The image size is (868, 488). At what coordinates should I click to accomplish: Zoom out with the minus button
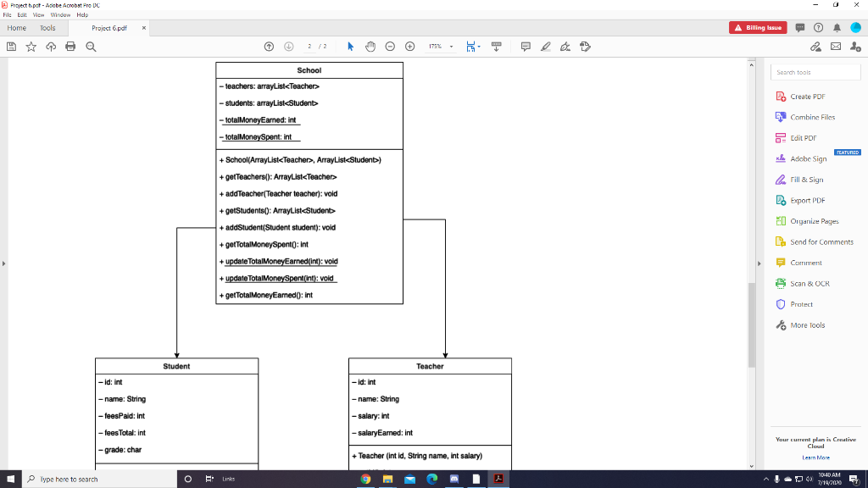point(390,47)
